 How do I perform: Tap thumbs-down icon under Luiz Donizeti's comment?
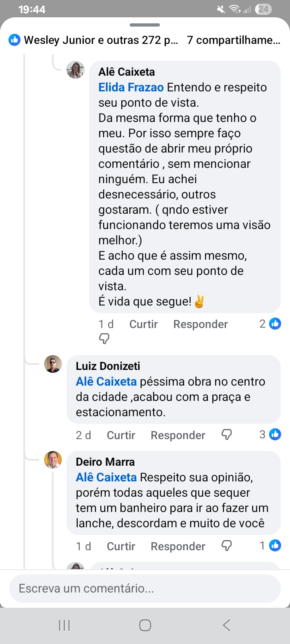click(227, 435)
